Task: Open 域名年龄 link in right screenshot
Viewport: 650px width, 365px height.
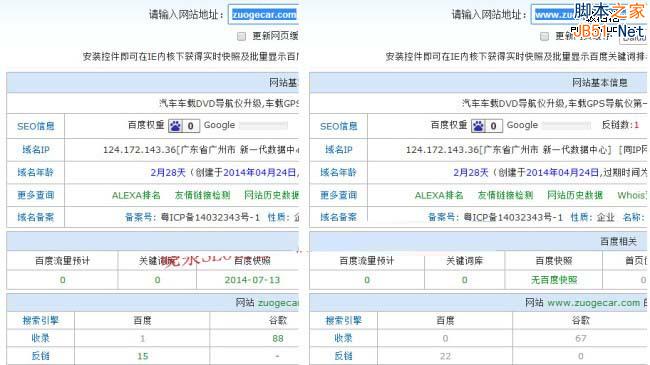Action: 338,172
